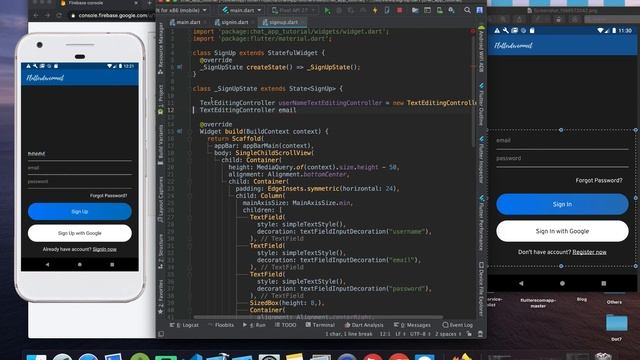
Task: Toggle the Device File Explorer side panel
Action: point(482,289)
